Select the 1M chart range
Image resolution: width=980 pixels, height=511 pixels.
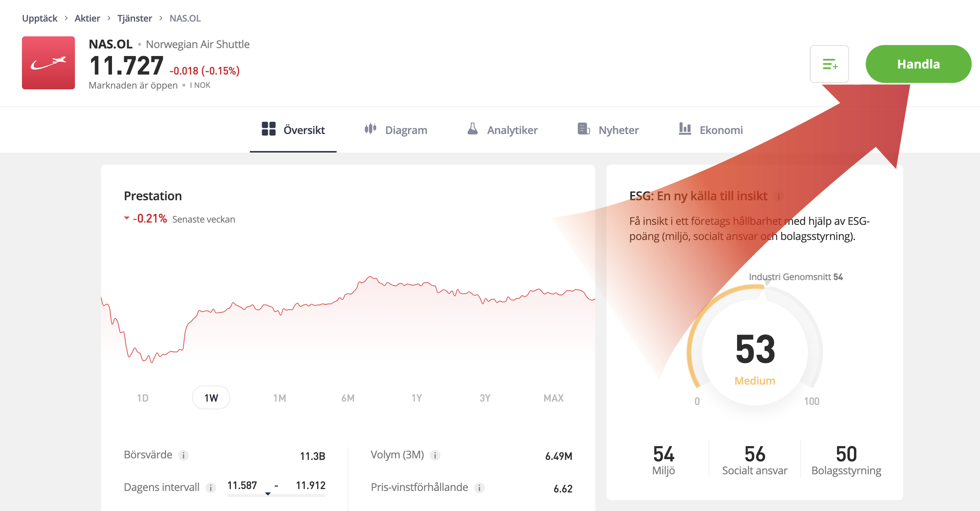[280, 398]
